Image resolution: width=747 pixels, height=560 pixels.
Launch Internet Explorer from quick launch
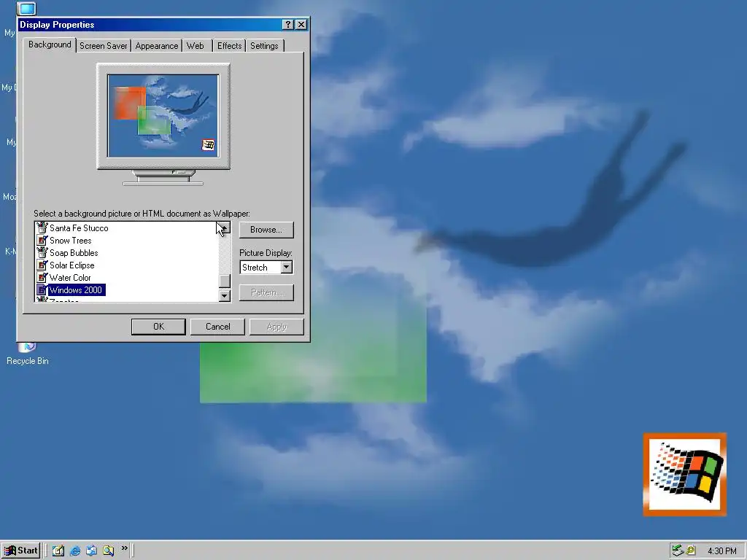point(75,551)
